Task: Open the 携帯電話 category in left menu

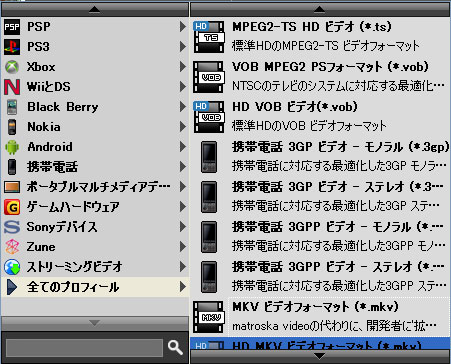Action: click(x=95, y=167)
